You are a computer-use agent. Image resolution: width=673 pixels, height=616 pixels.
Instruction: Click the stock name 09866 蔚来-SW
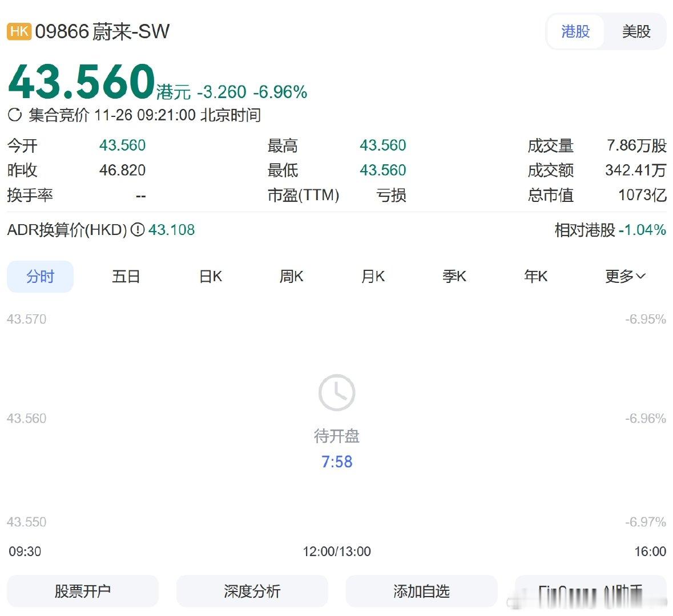[x=102, y=32]
